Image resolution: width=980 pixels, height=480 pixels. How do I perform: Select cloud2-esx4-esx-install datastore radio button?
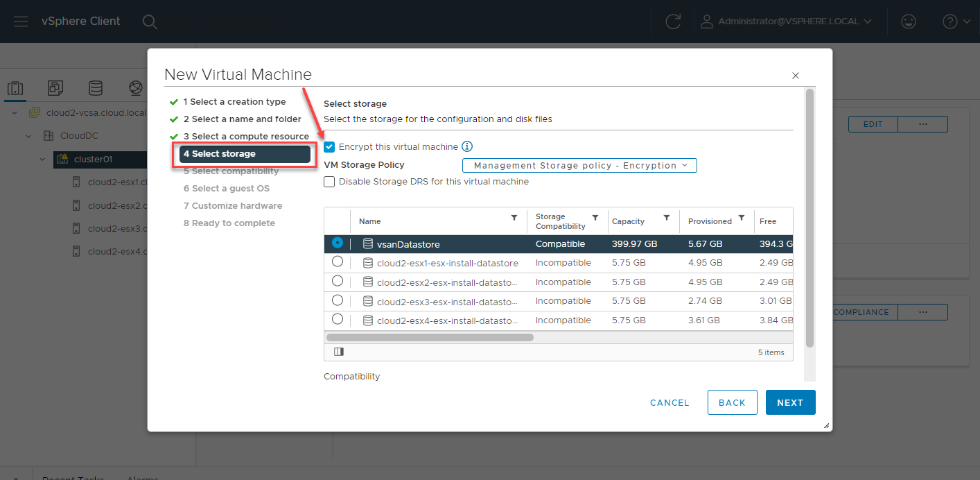(338, 319)
